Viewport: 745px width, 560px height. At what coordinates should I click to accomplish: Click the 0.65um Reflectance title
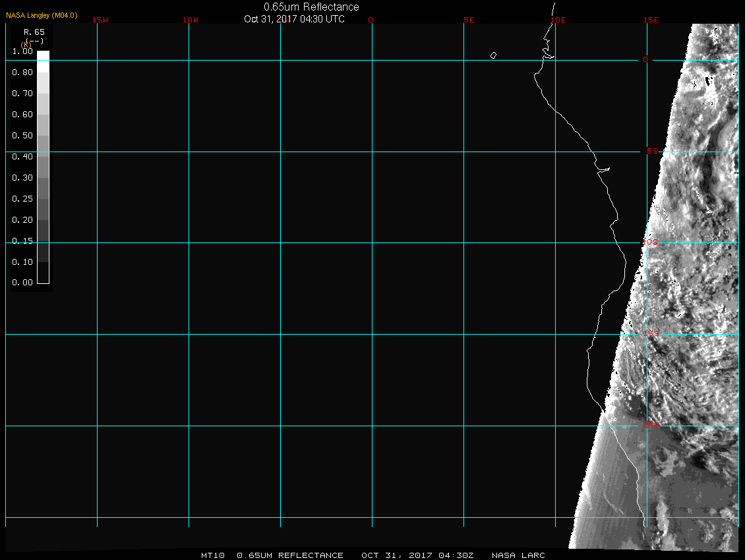311,7
